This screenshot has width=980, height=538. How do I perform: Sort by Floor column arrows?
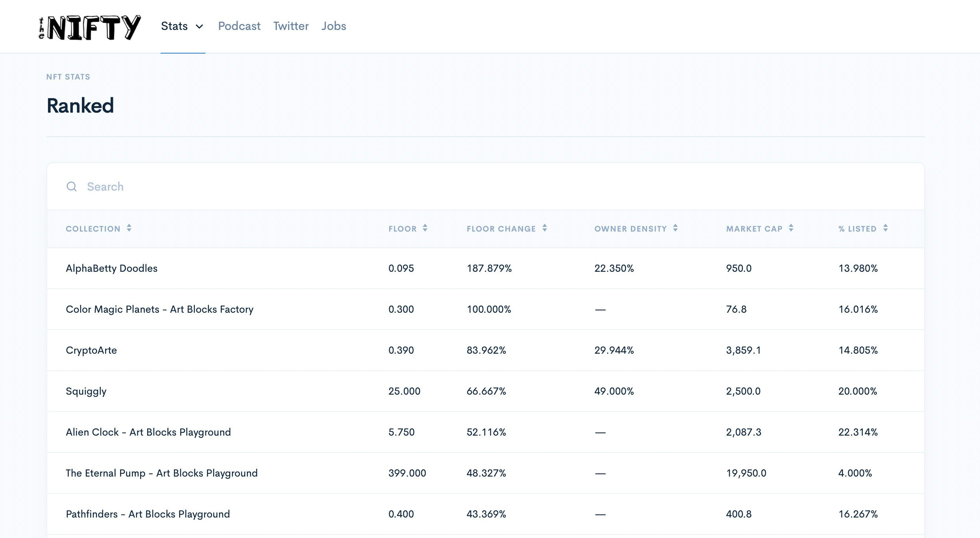pyautogui.click(x=425, y=228)
